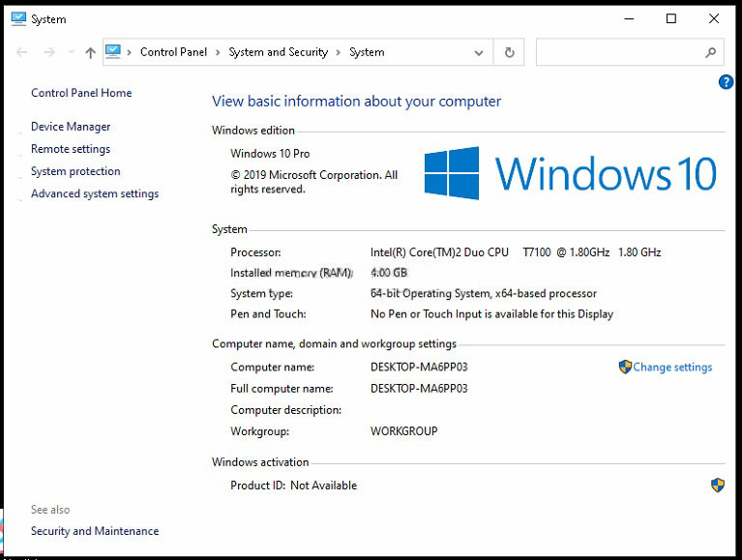Click the shield icon in Windows activation

[x=718, y=485]
